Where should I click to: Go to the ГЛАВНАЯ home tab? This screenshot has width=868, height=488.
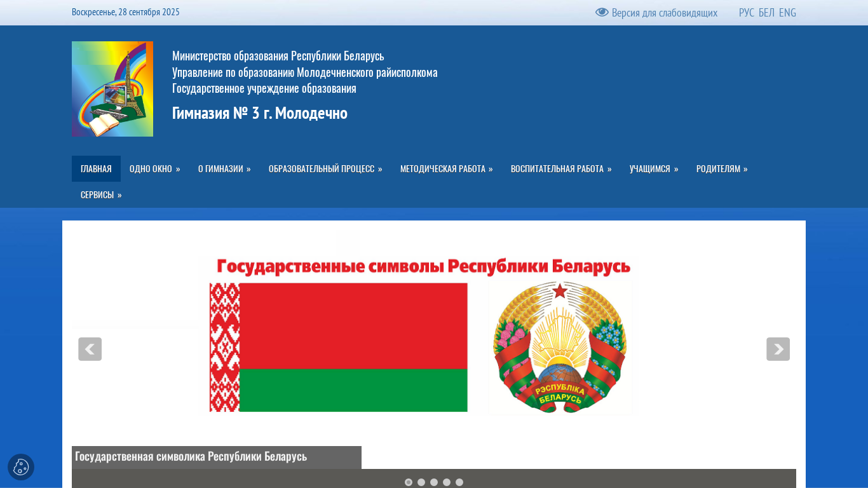click(x=96, y=169)
